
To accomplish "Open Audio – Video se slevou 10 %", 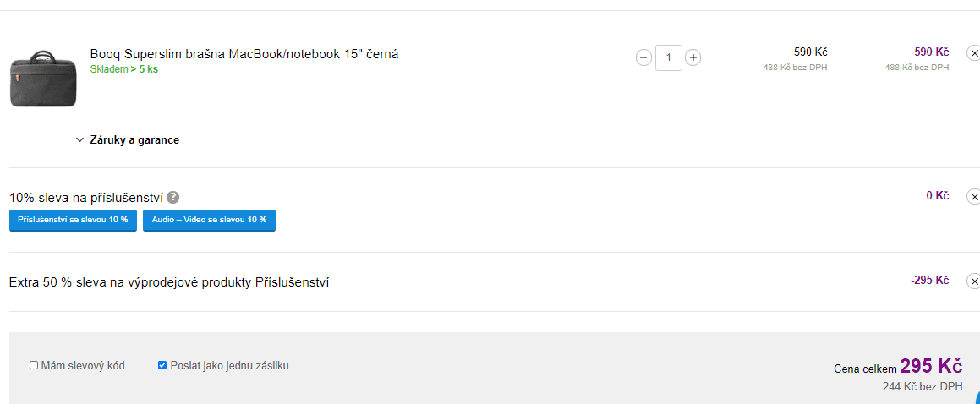I will (x=209, y=220).
